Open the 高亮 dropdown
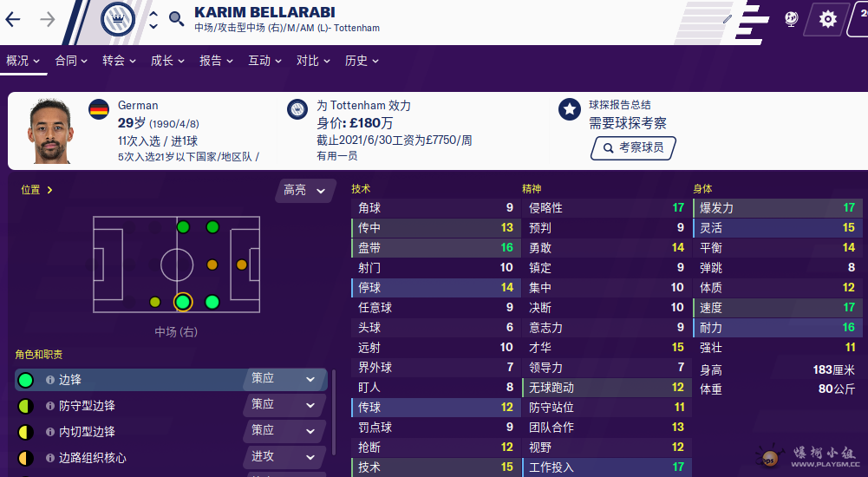This screenshot has width=868, height=477. 304,190
